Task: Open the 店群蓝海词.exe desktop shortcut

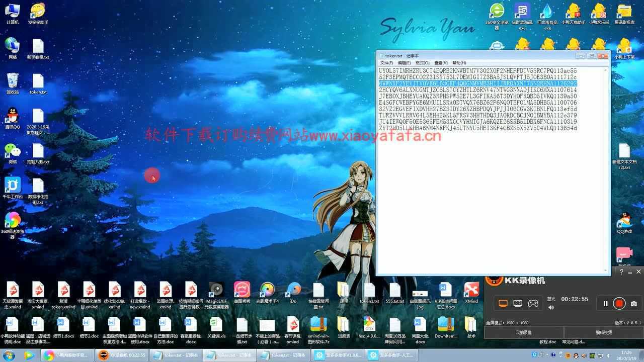Action: pos(522,15)
